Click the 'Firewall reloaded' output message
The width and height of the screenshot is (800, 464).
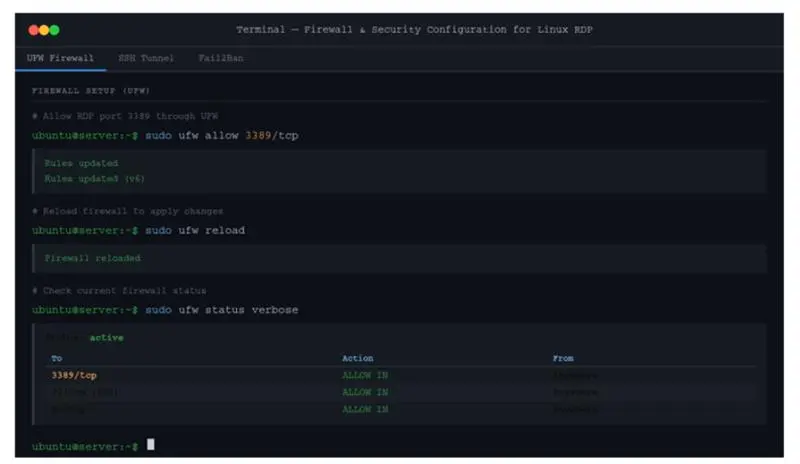click(x=93, y=258)
